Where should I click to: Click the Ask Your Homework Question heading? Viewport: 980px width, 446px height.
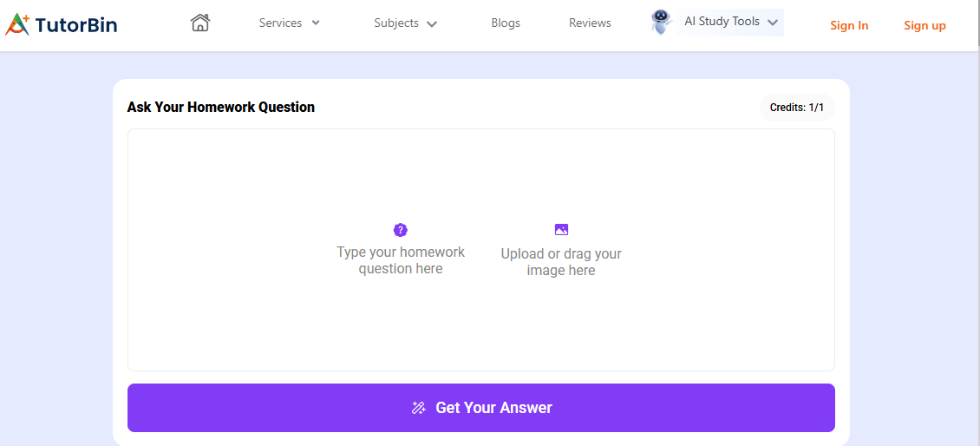coord(221,108)
